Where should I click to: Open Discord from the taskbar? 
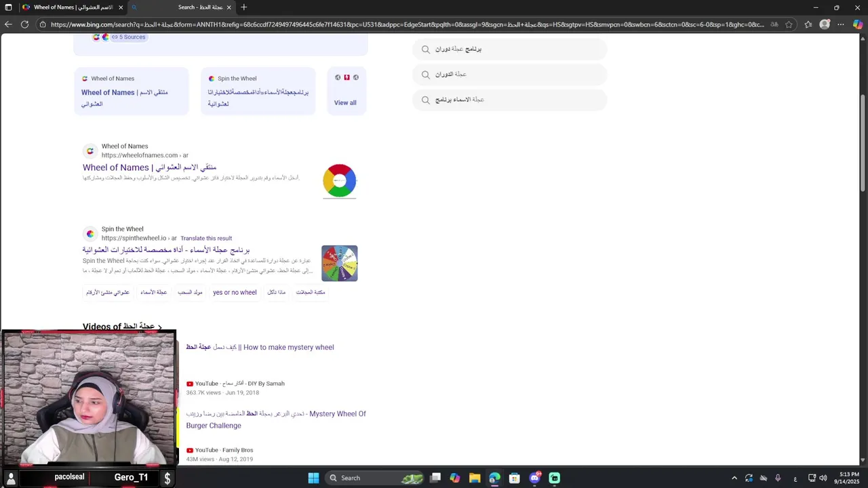(534, 478)
